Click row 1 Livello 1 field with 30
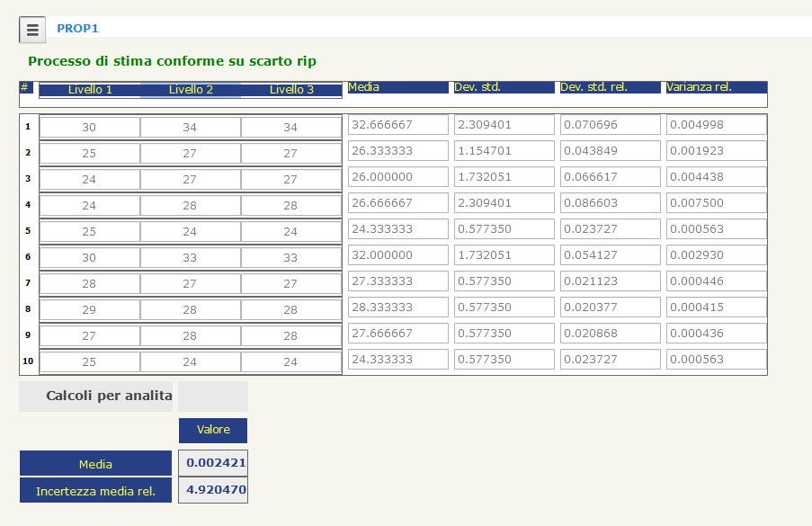This screenshot has height=526, width=812. [x=90, y=128]
